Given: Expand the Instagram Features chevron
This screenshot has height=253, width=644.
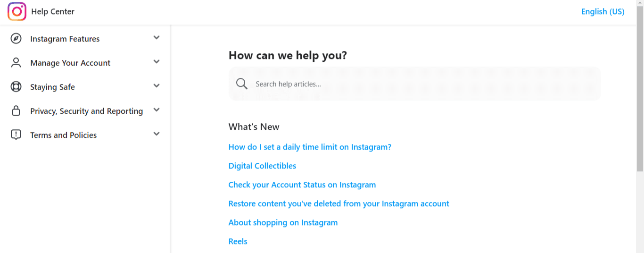Looking at the screenshot, I should (157, 38).
